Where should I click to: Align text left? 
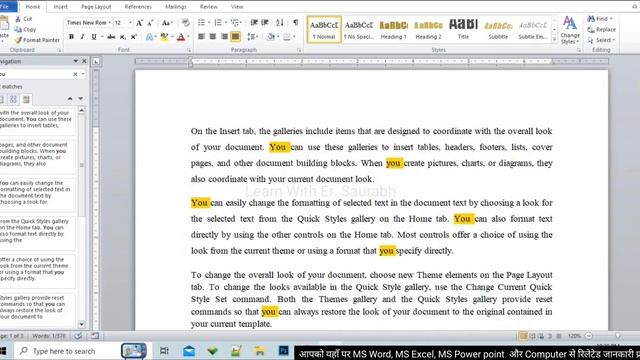tap(201, 37)
